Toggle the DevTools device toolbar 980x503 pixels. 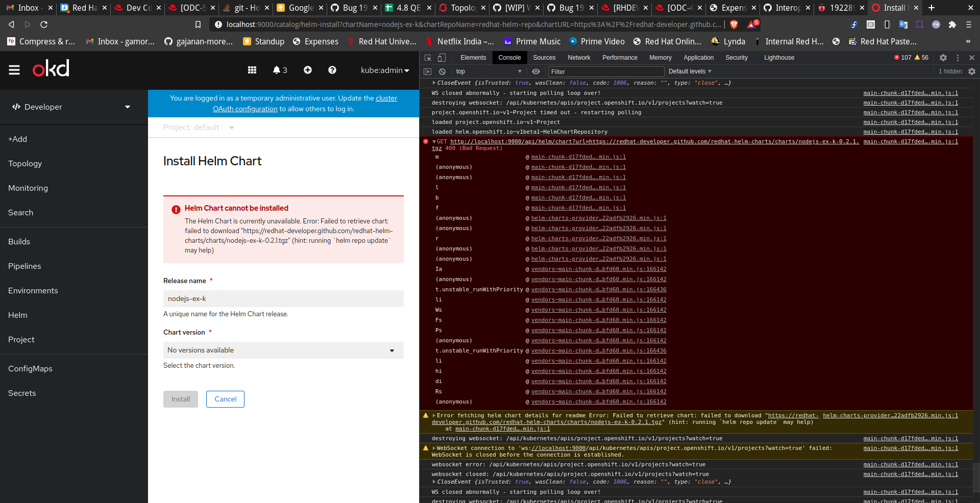tap(442, 58)
